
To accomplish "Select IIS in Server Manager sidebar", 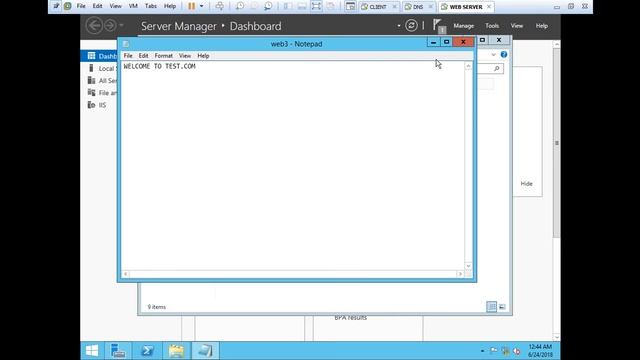I will (x=99, y=105).
